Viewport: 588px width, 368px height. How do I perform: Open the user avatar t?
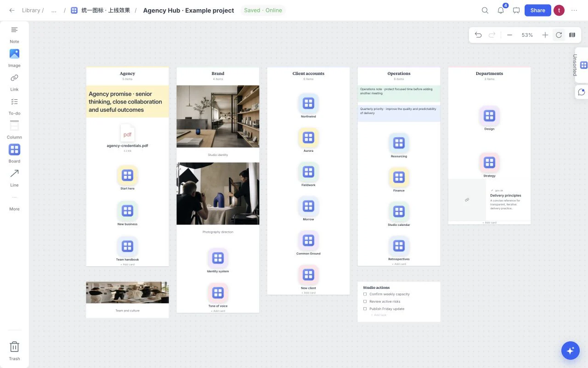559,10
